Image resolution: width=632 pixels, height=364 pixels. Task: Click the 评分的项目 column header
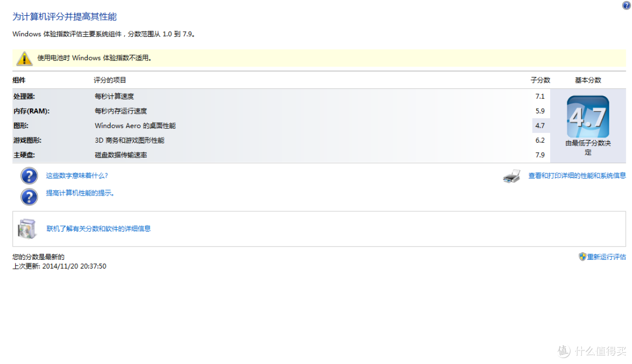point(110,80)
